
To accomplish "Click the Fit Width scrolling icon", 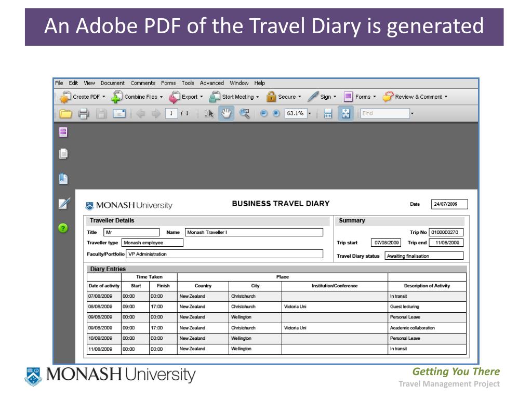I will (x=328, y=114).
